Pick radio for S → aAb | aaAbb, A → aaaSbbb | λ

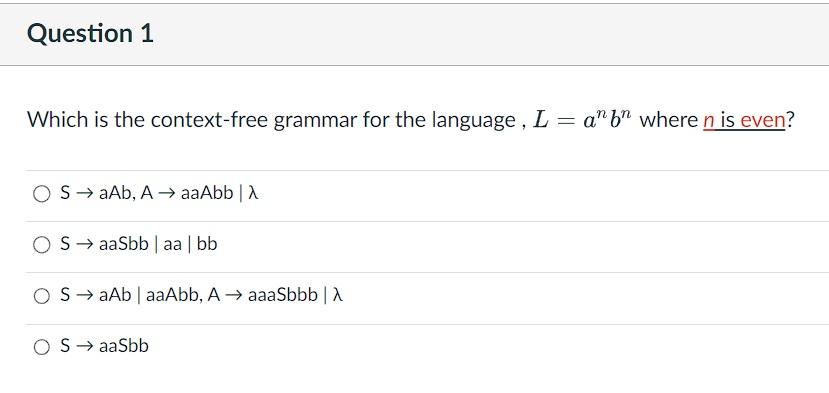pyautogui.click(x=41, y=296)
